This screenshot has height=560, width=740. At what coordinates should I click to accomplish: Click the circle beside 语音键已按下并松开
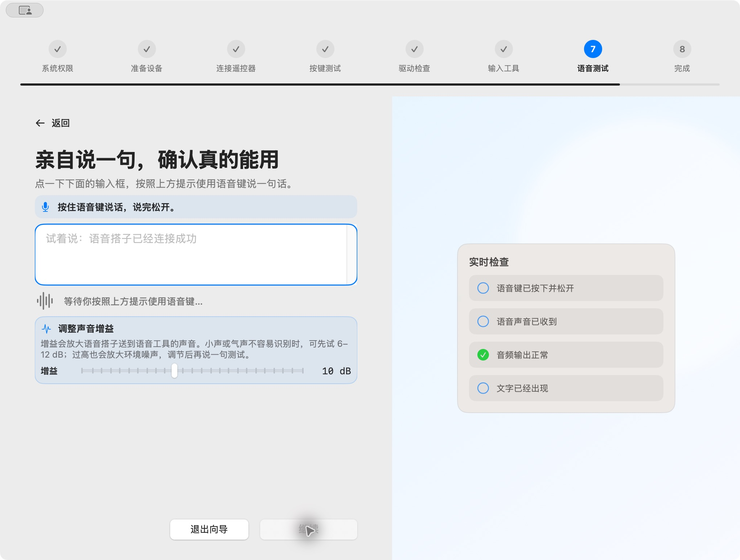[x=483, y=288]
